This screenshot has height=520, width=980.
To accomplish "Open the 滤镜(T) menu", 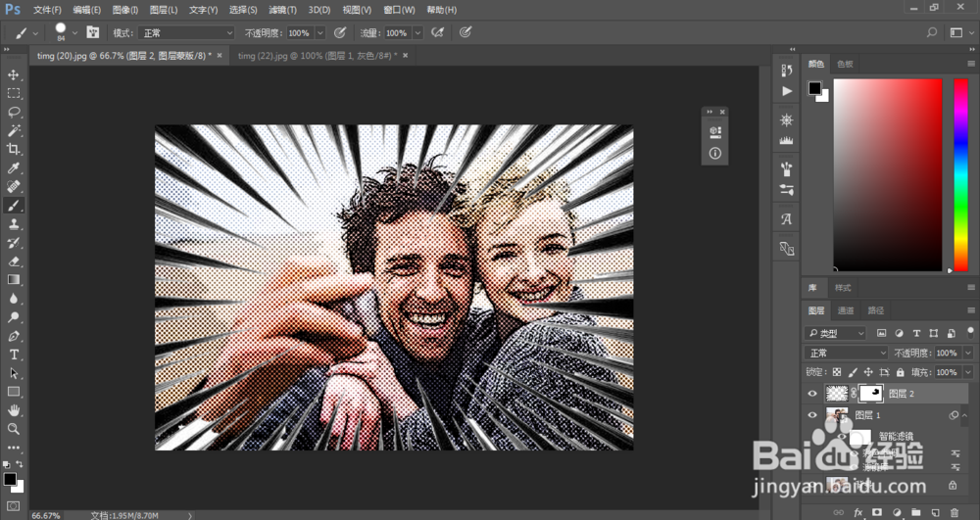I will click(x=282, y=10).
